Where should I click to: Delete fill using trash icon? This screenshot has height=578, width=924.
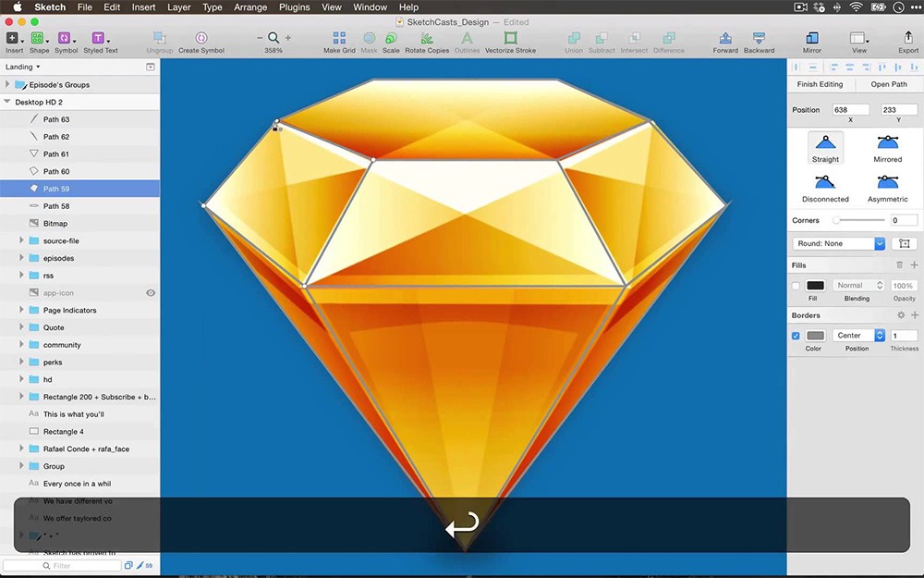[x=899, y=265]
